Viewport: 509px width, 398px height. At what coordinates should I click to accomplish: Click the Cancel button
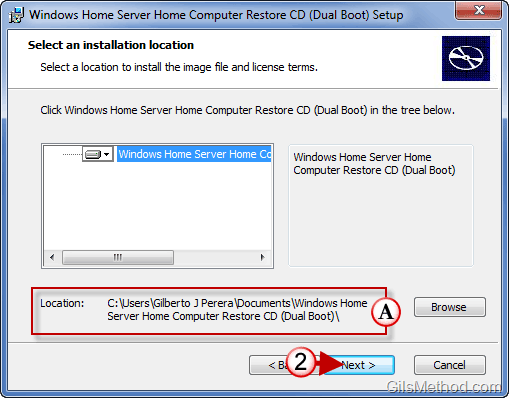tap(450, 365)
